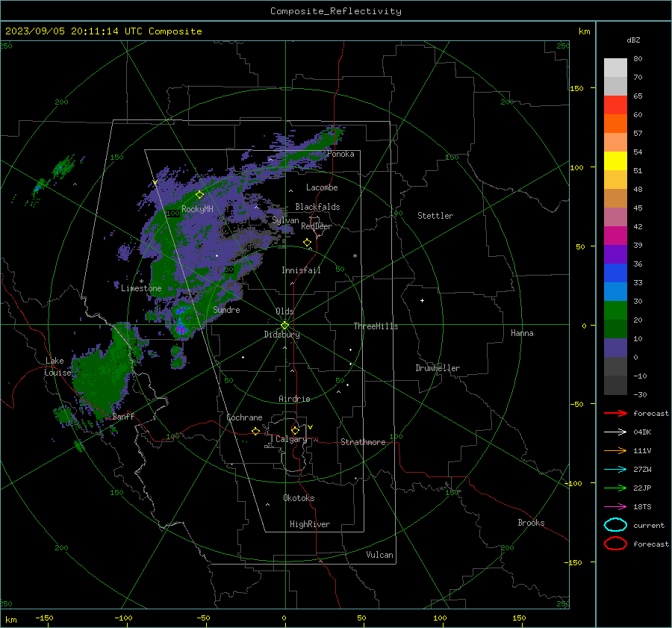Click the cyan 27ZW arrow icon
The image size is (672, 628).
pyautogui.click(x=615, y=470)
